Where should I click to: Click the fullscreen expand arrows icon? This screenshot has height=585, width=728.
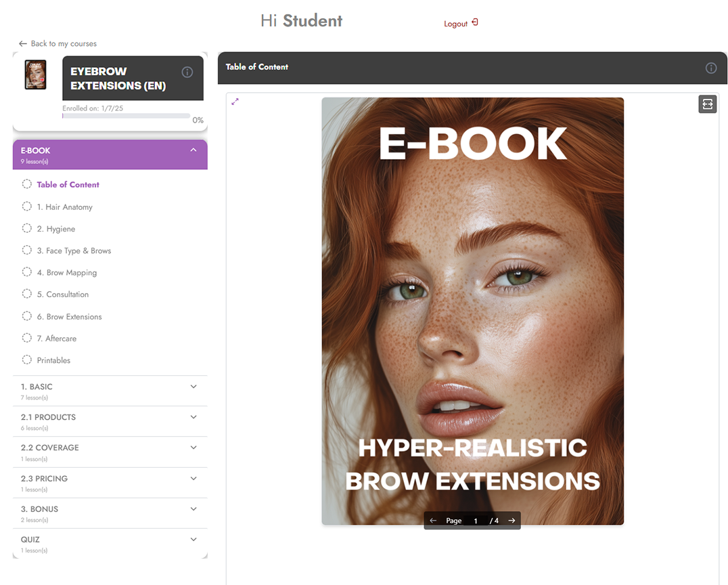(x=235, y=102)
